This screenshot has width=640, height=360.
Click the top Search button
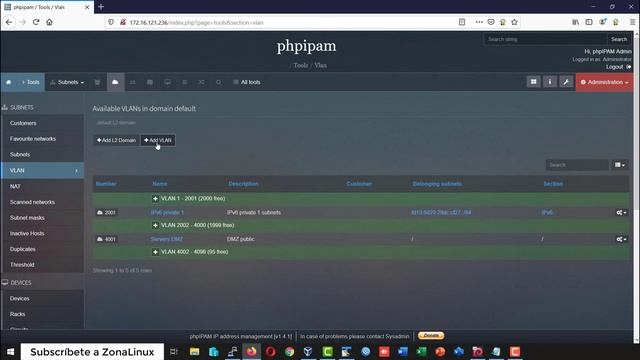[619, 39]
